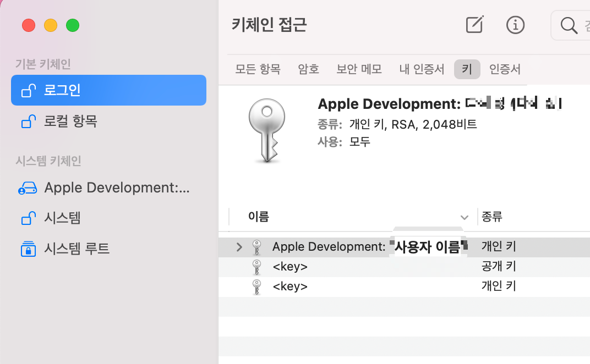Click the locked box icon beside 시스템 루트
The image size is (590, 364).
[x=28, y=249]
